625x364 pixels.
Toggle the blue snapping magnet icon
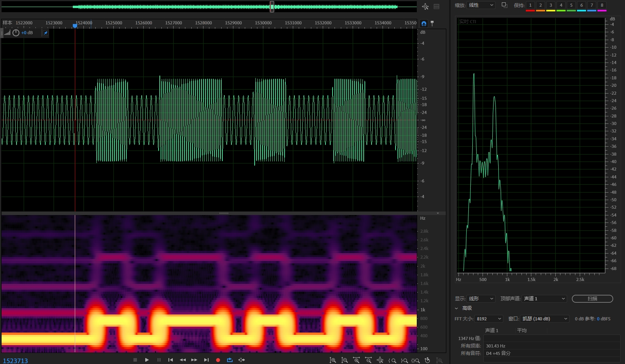(x=424, y=24)
